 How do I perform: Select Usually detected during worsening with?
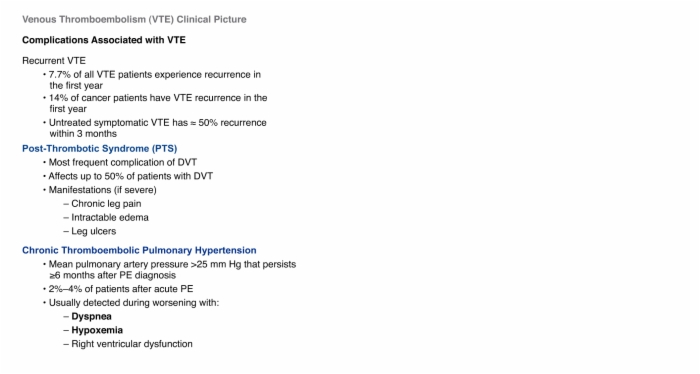tap(131, 303)
